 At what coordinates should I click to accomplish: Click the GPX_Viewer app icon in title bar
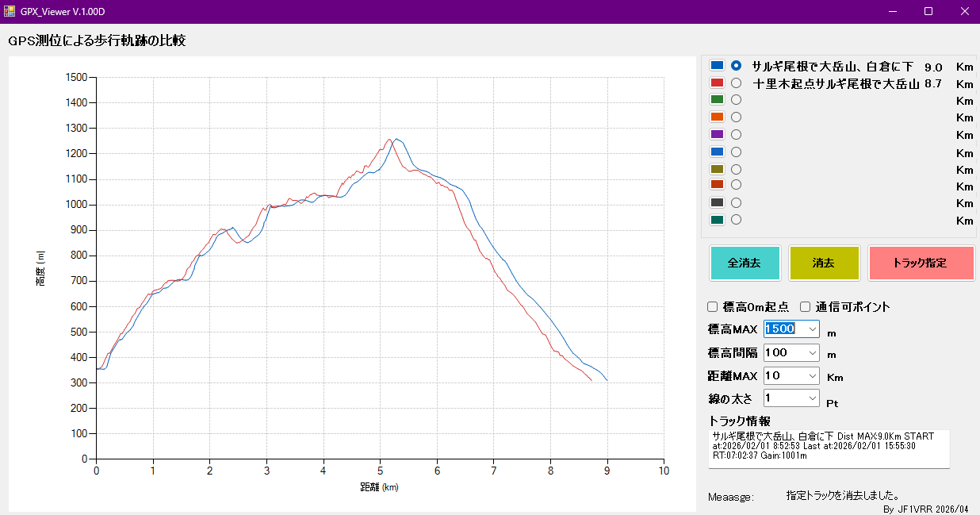(10, 11)
